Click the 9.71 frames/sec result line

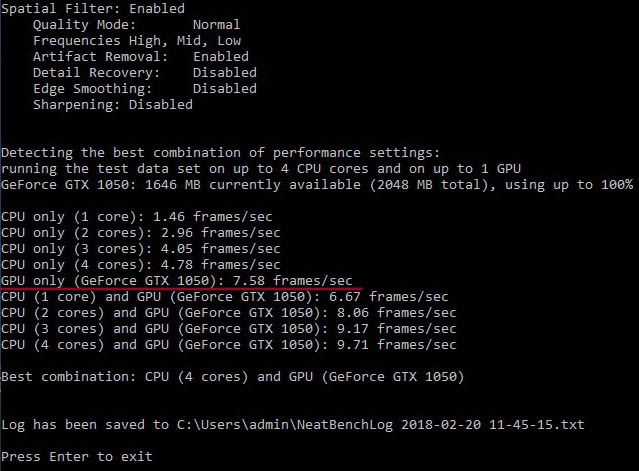click(x=229, y=345)
